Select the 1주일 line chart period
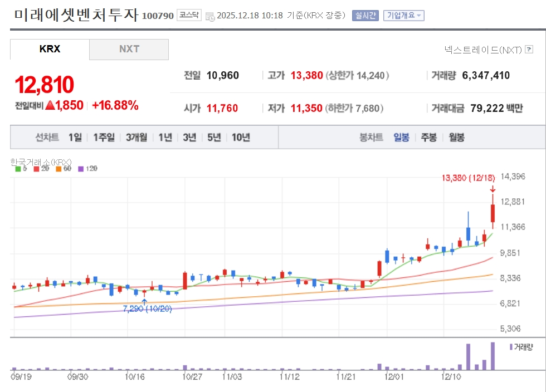This screenshot has width=546, height=392. pos(104,138)
